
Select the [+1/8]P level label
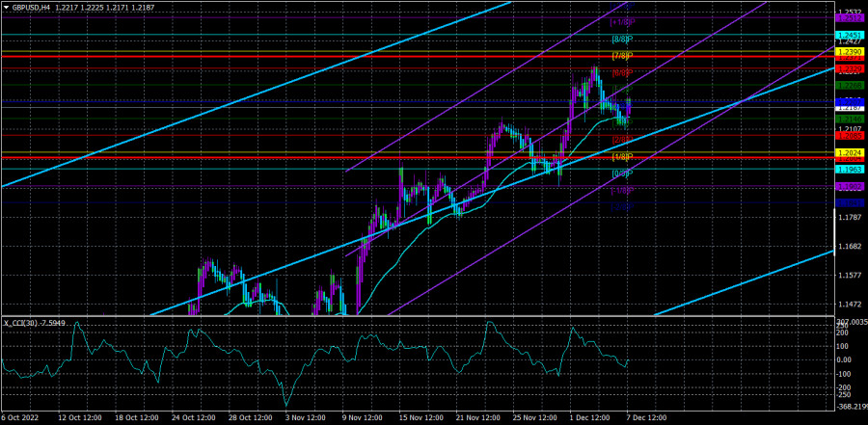pos(621,21)
